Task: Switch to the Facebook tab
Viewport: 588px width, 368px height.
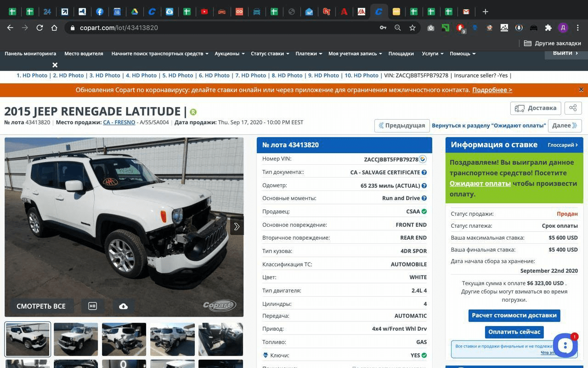Action: point(100,11)
